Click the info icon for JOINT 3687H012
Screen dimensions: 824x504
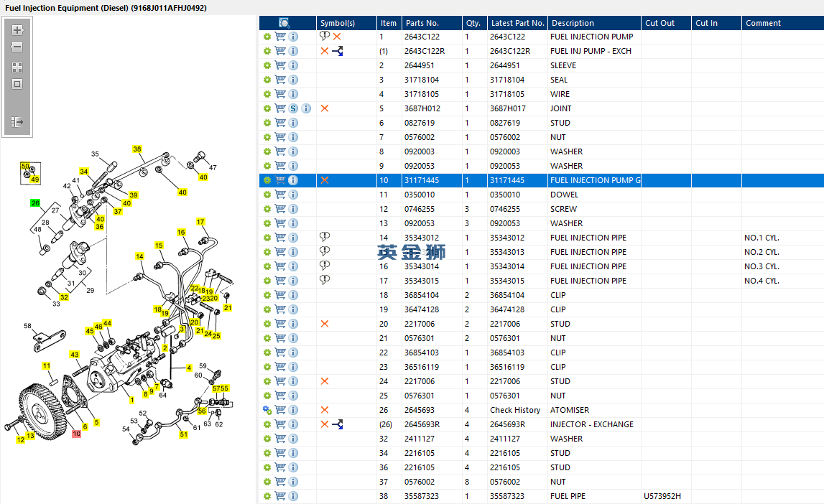306,108
